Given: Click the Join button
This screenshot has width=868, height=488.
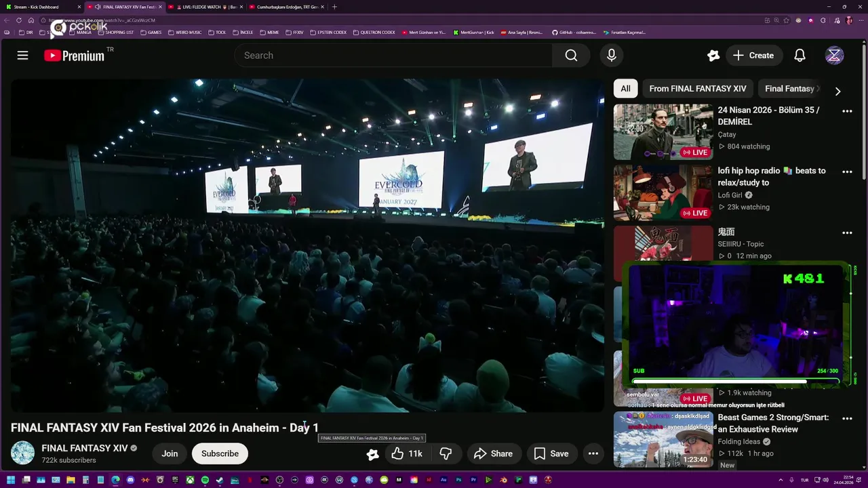Looking at the screenshot, I should click(x=170, y=453).
